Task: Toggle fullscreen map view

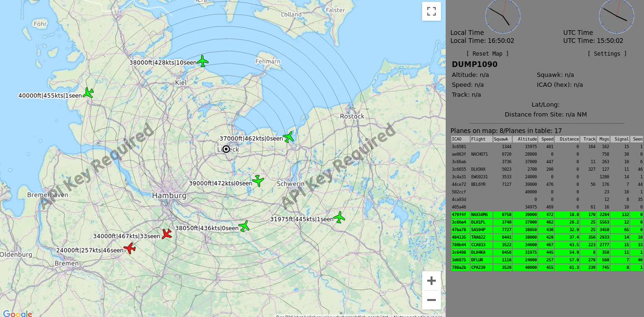Action: 431,11
